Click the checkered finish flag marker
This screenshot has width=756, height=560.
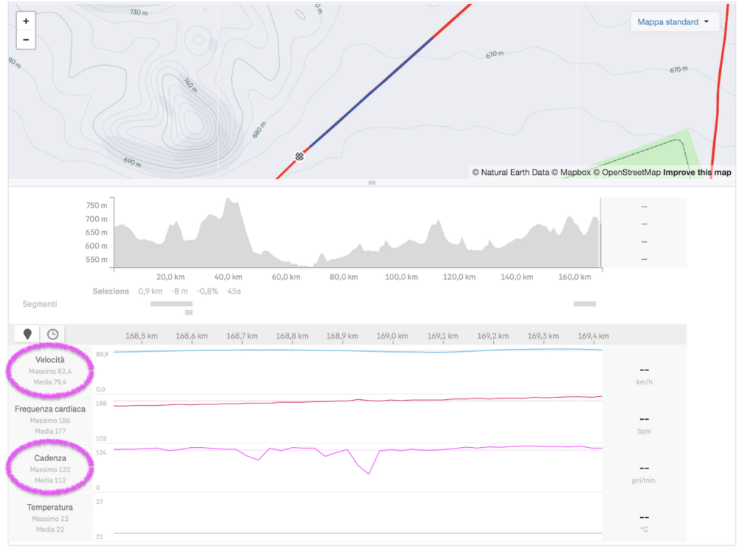[x=299, y=156]
